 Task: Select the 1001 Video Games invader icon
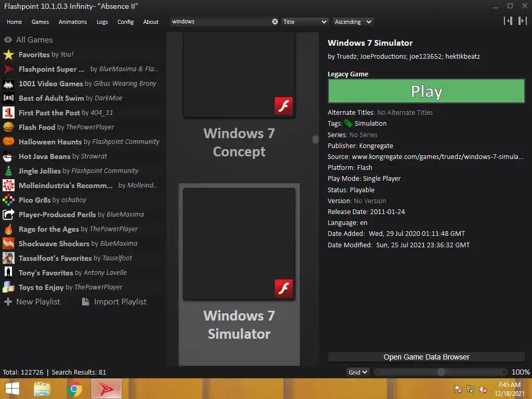[x=8, y=84]
